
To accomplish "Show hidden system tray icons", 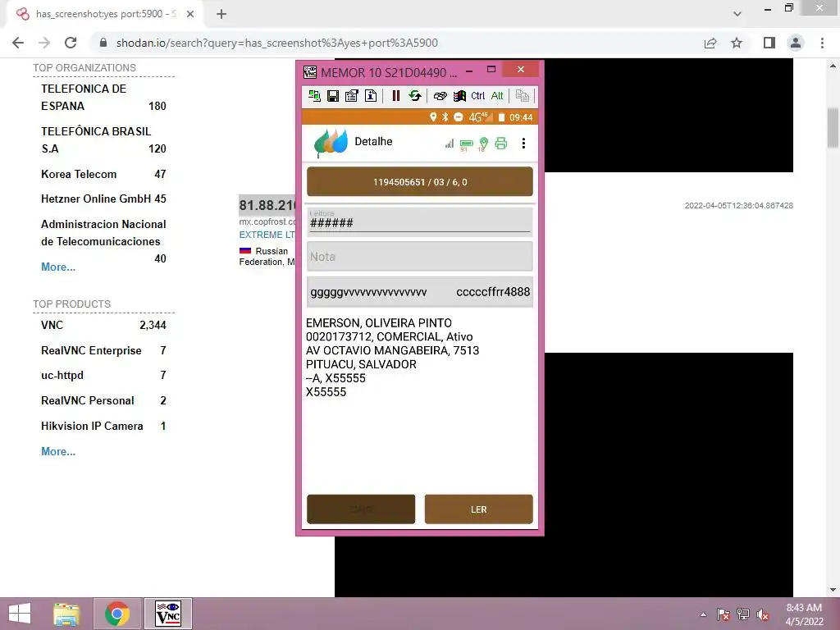I will 703,614.
